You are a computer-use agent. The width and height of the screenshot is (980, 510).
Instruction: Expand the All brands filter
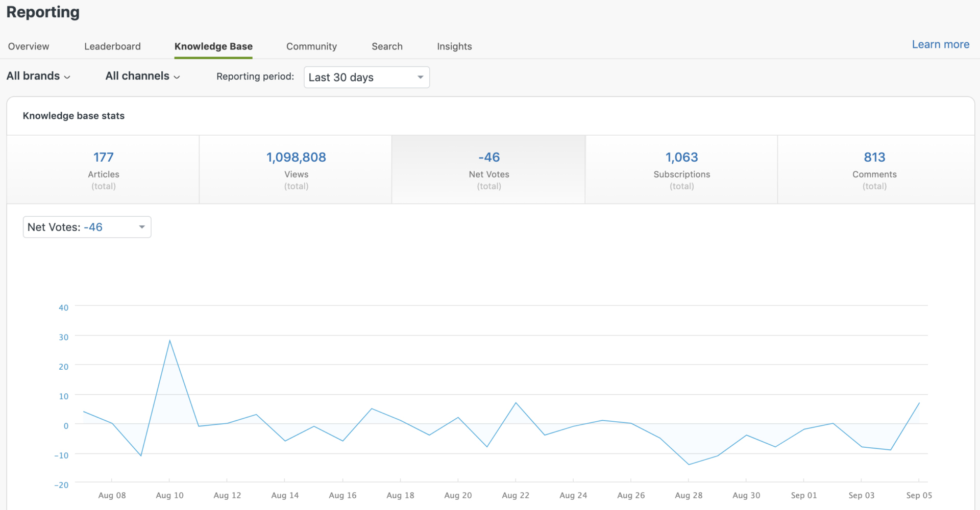(38, 76)
